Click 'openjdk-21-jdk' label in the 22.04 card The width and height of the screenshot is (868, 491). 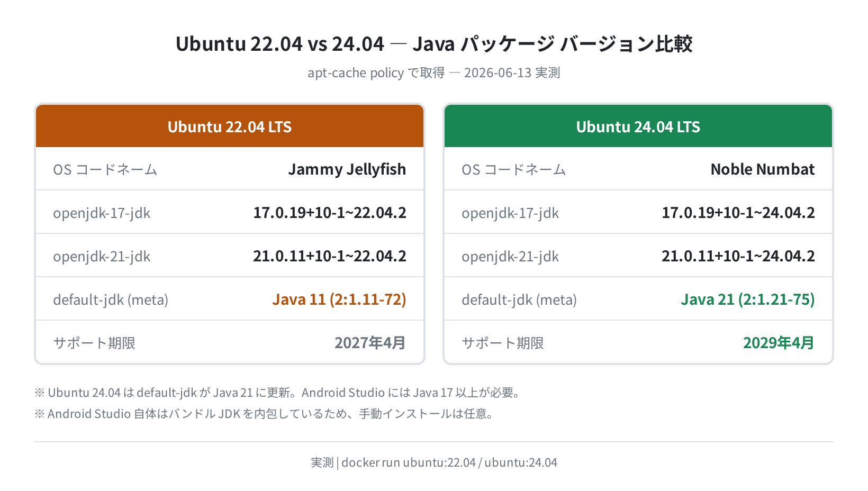102,257
